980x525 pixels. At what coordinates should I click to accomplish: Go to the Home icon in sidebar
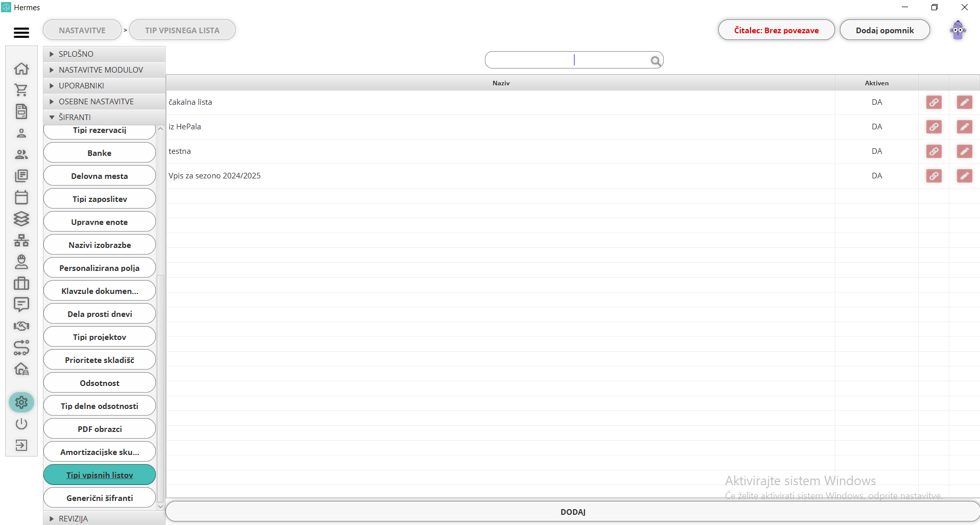click(21, 69)
